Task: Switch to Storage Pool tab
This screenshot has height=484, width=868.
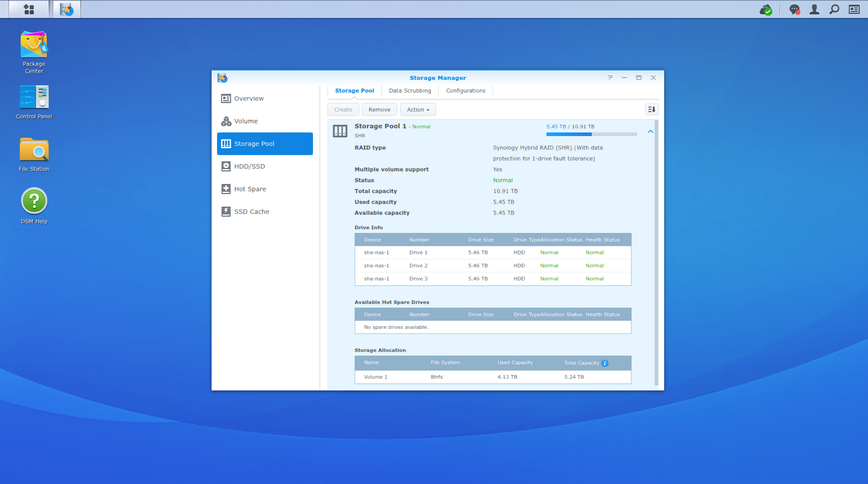Action: point(354,91)
